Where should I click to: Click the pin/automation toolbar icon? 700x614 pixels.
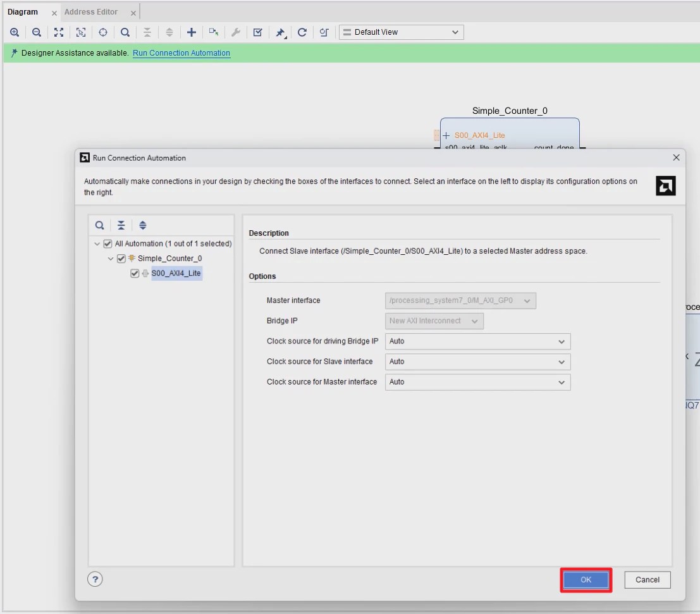(x=280, y=33)
